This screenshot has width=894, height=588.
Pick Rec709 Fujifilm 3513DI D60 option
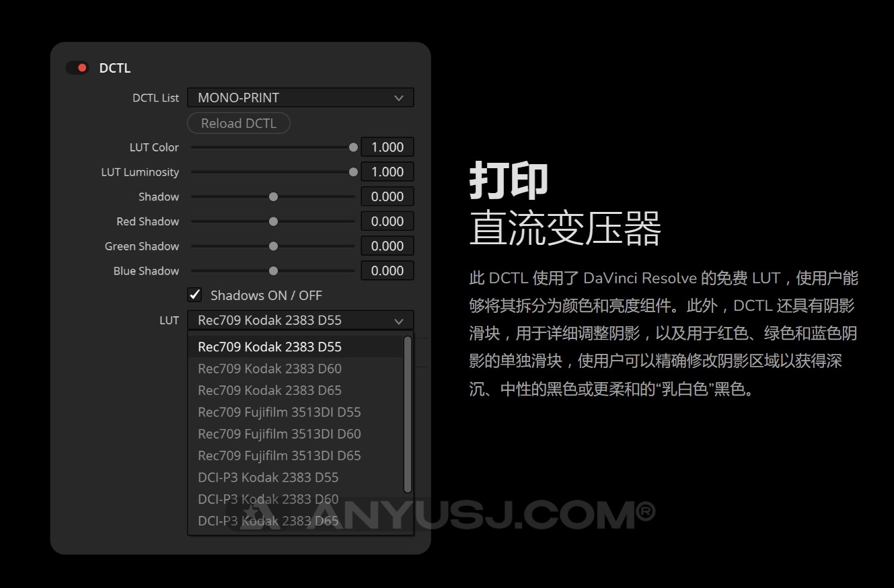[x=295, y=434]
